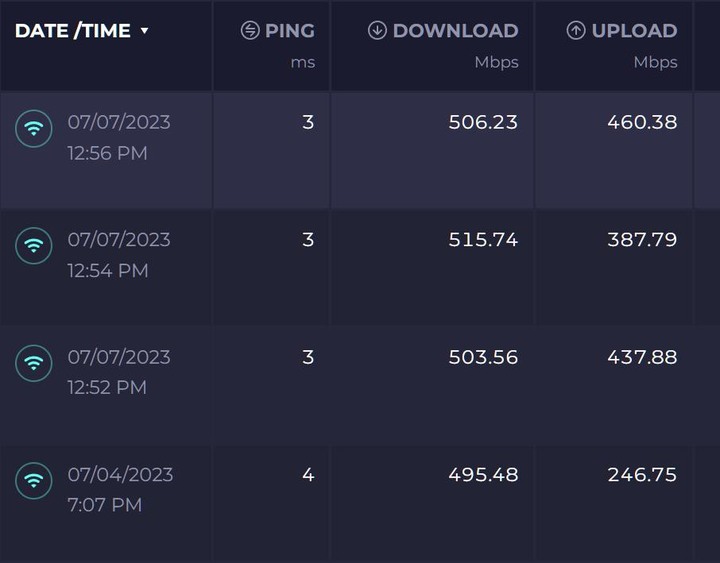Click the Ping column icon
The image size is (720, 563).
tap(250, 31)
